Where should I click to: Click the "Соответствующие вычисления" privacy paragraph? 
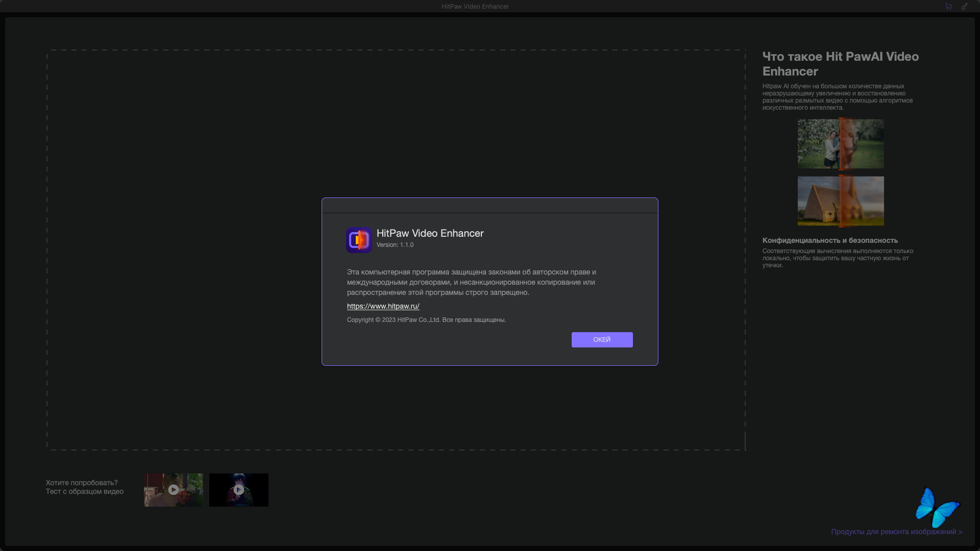coord(838,258)
